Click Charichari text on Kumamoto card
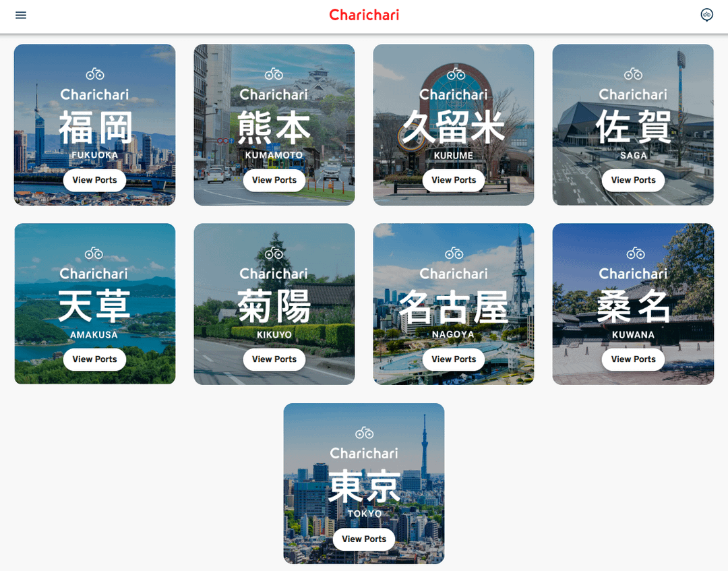 click(x=274, y=94)
